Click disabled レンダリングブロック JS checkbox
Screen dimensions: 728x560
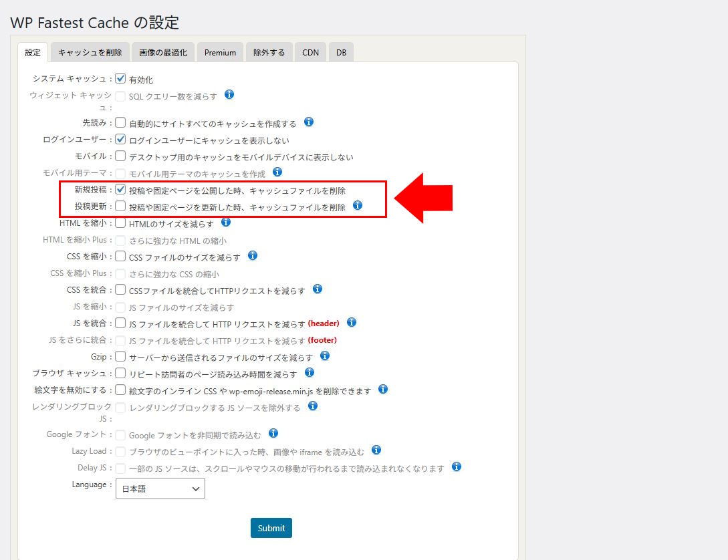[x=120, y=408]
